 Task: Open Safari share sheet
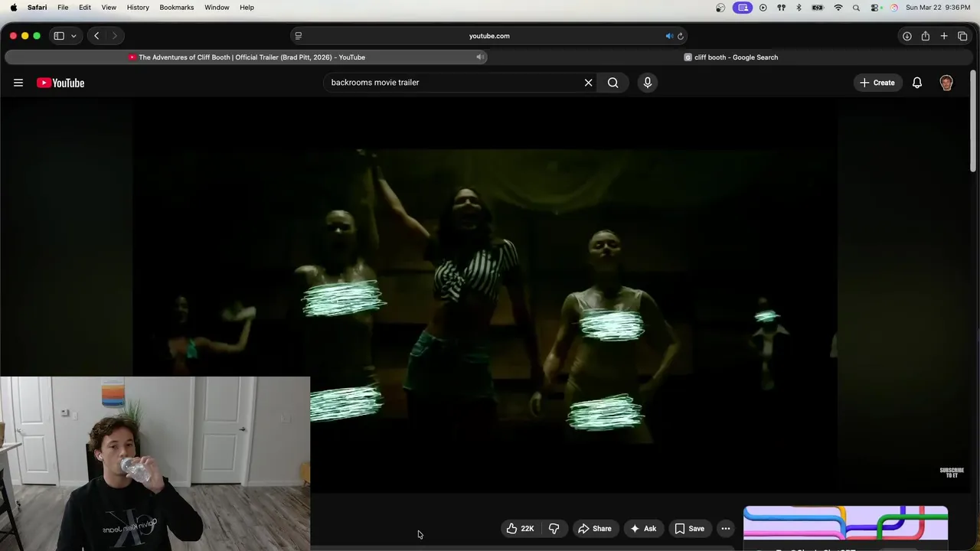point(926,36)
